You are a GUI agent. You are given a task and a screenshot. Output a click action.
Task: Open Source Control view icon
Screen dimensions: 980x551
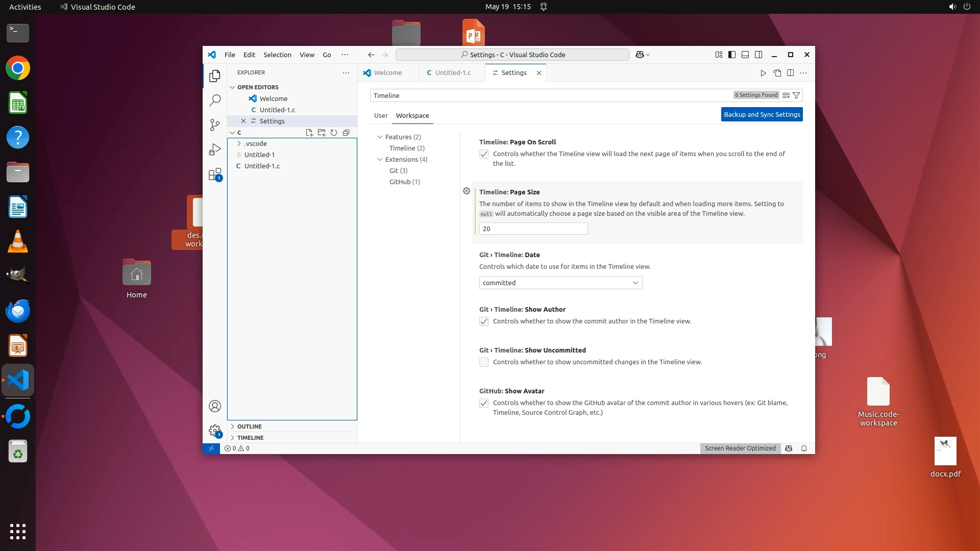[x=215, y=125]
